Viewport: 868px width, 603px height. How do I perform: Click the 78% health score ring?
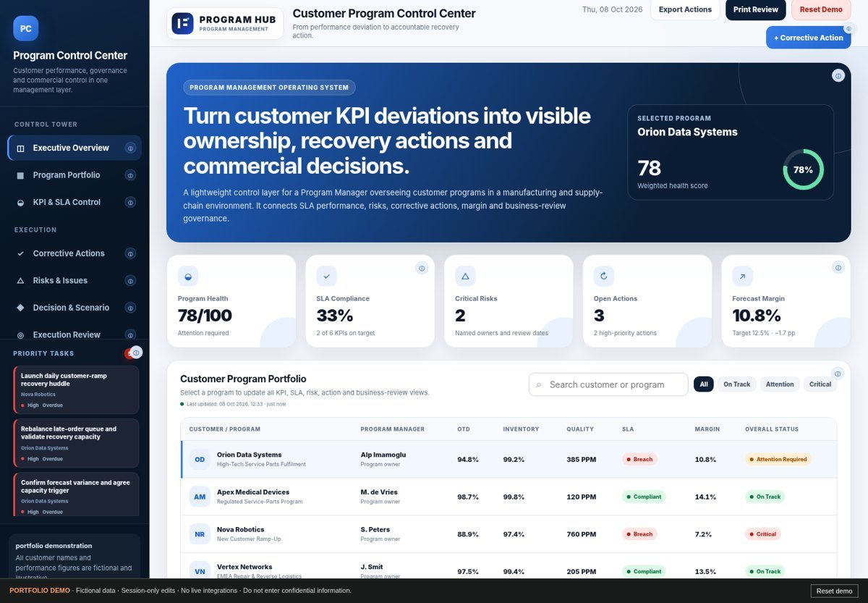(x=803, y=169)
